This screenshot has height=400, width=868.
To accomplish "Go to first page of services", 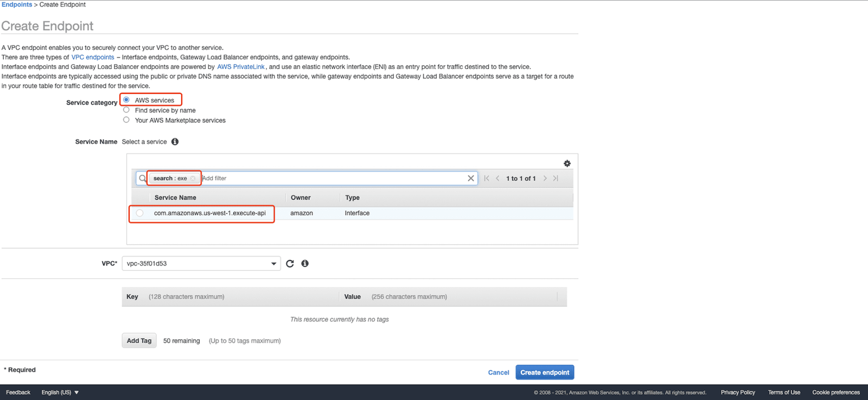I will pyautogui.click(x=487, y=178).
